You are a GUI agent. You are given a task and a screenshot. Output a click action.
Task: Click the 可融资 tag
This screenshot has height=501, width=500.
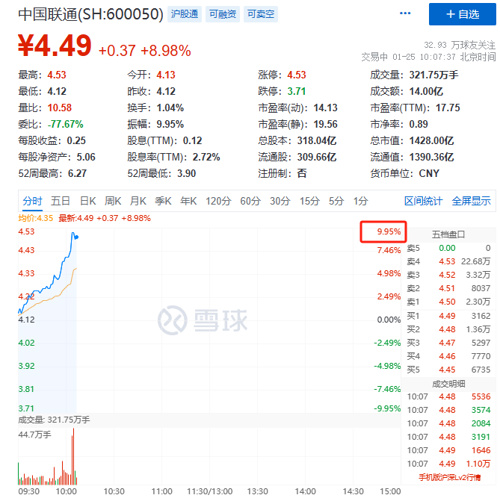pyautogui.click(x=222, y=14)
